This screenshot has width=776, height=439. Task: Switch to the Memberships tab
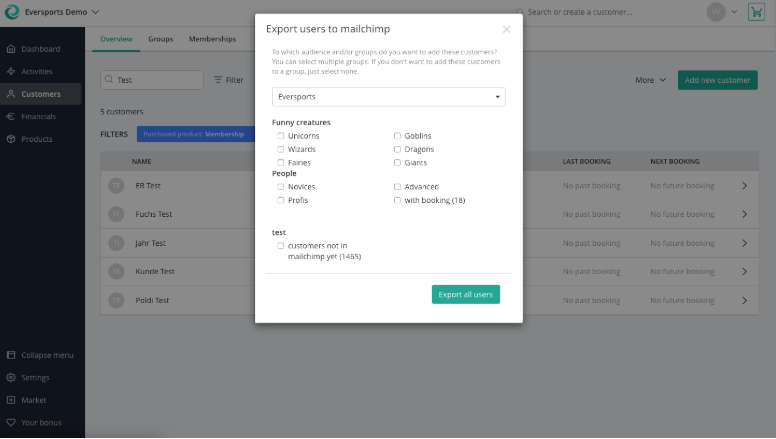[x=212, y=39]
